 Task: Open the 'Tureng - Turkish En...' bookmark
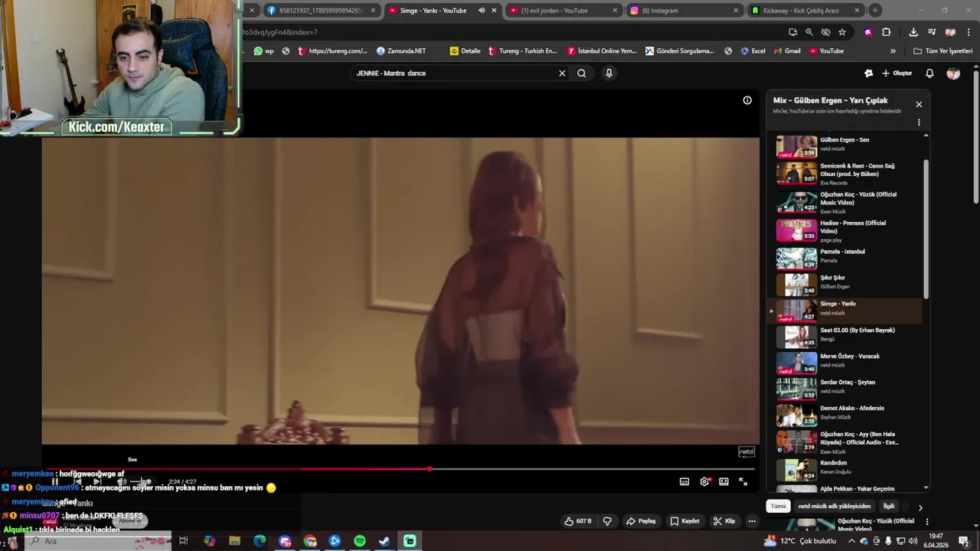(522, 51)
